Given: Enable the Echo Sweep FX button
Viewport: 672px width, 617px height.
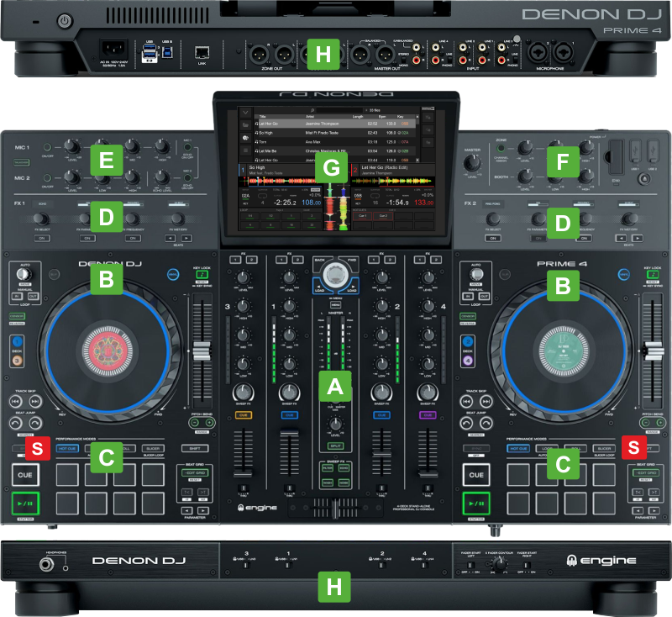Looking at the screenshot, I should pos(344,468).
